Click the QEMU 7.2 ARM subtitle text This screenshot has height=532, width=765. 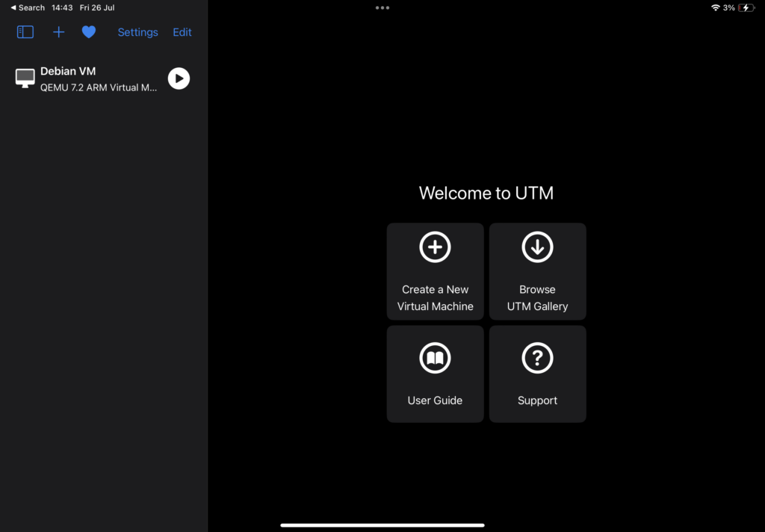click(x=99, y=87)
